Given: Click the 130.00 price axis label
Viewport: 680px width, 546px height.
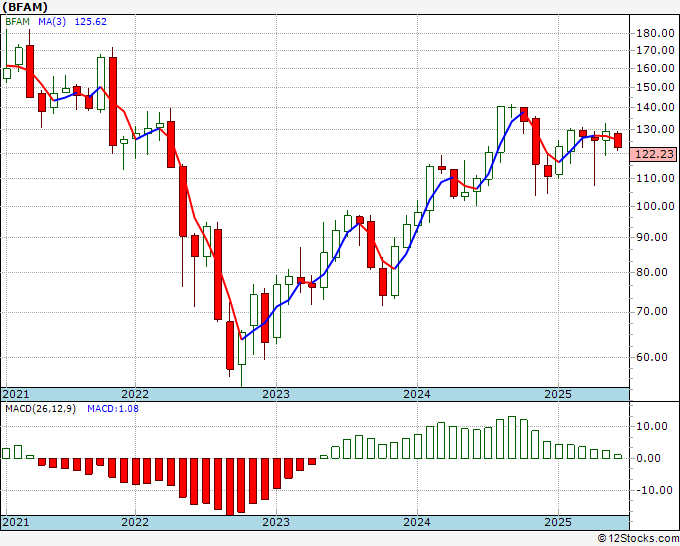Looking at the screenshot, I should pos(655,129).
